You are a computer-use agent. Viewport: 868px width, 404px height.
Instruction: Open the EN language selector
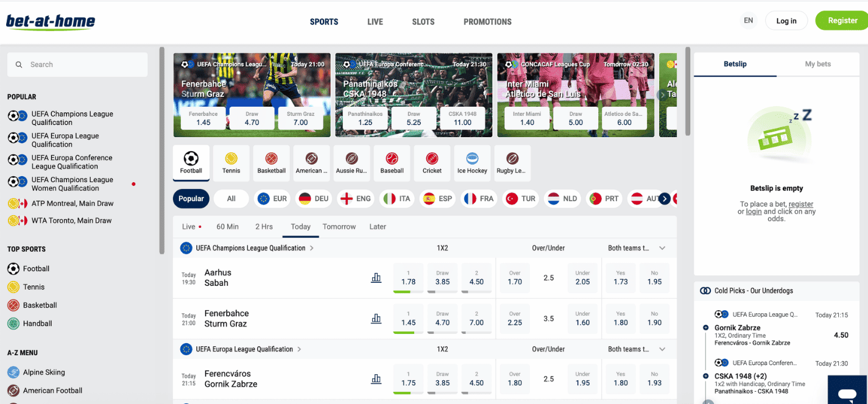tap(749, 20)
